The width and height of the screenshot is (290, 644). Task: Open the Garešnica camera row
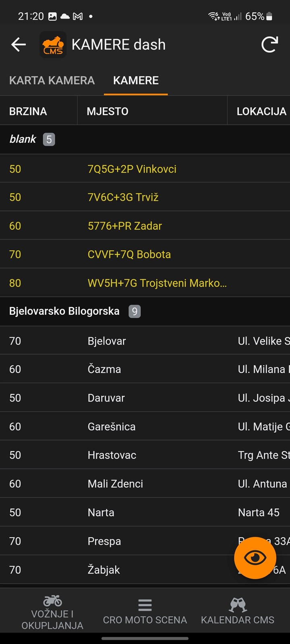[x=145, y=426]
